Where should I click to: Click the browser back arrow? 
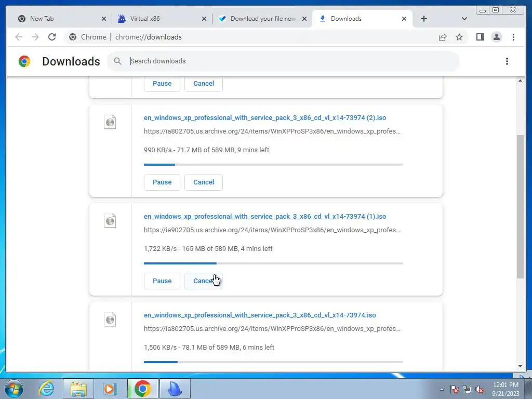pyautogui.click(x=19, y=37)
